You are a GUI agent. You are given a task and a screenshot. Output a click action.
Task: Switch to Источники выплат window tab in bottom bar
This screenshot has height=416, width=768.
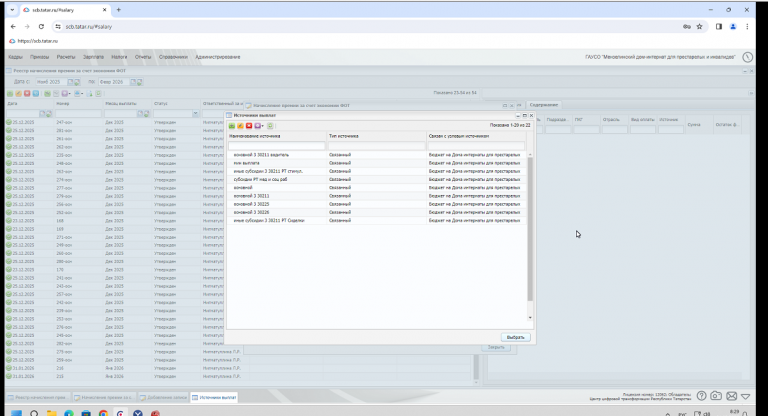(x=214, y=397)
